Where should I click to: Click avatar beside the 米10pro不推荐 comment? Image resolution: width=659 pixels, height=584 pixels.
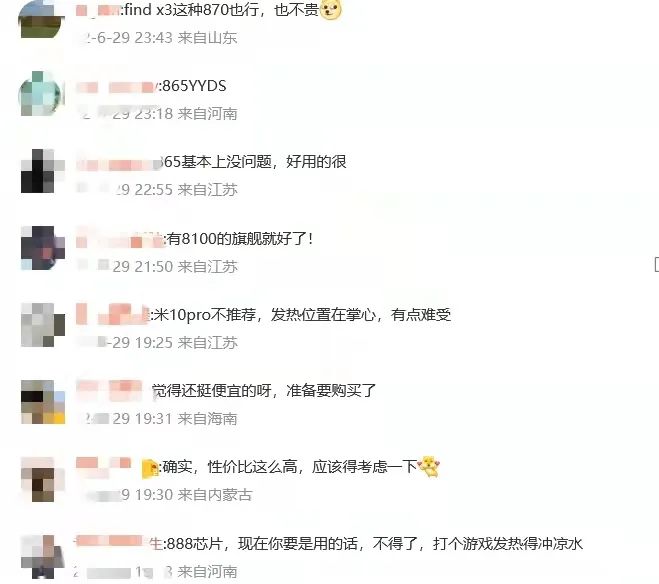(43, 325)
